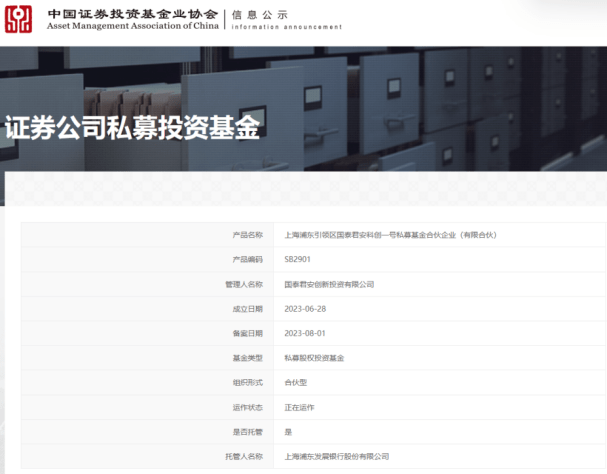The width and height of the screenshot is (607, 474).
Task: Click the 信息公示 header label
Action: (x=260, y=15)
